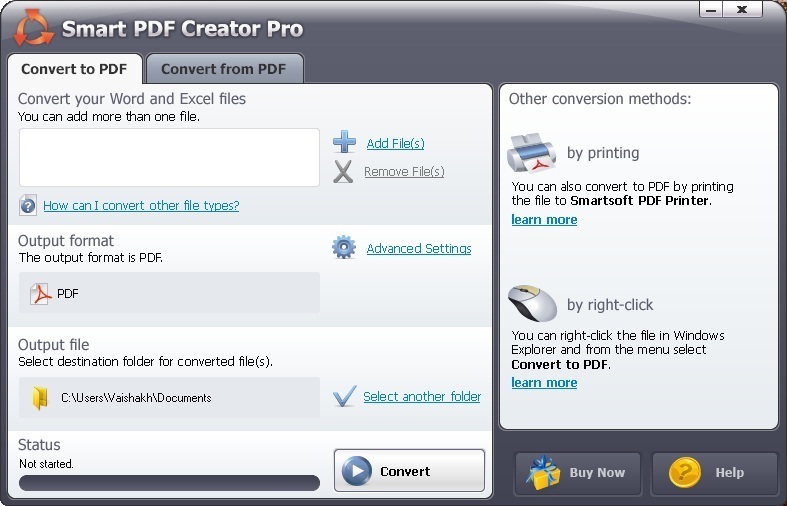Click the PDF output format field

[169, 293]
